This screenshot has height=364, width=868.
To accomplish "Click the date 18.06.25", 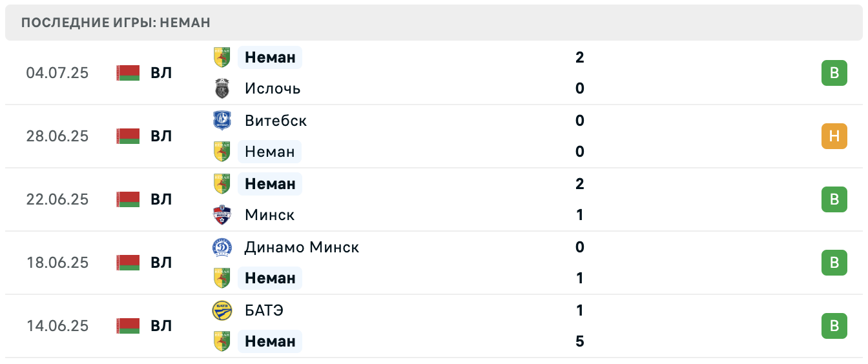I will (x=57, y=263).
